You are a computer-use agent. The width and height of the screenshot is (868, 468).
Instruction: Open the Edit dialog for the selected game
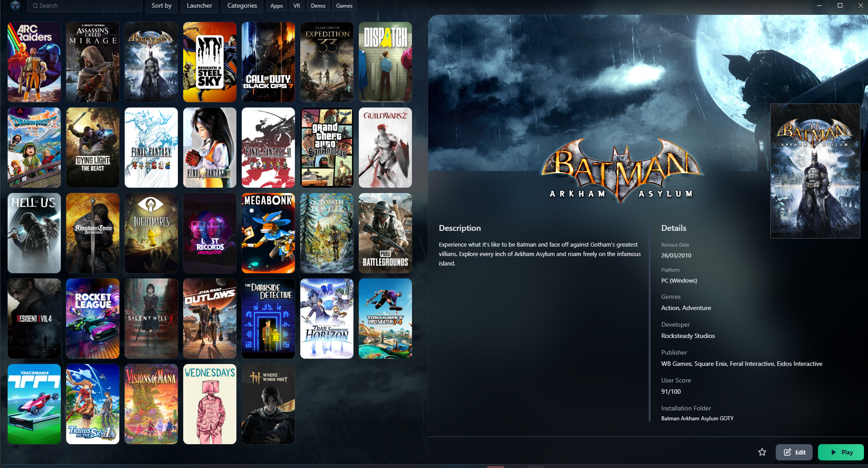794,452
